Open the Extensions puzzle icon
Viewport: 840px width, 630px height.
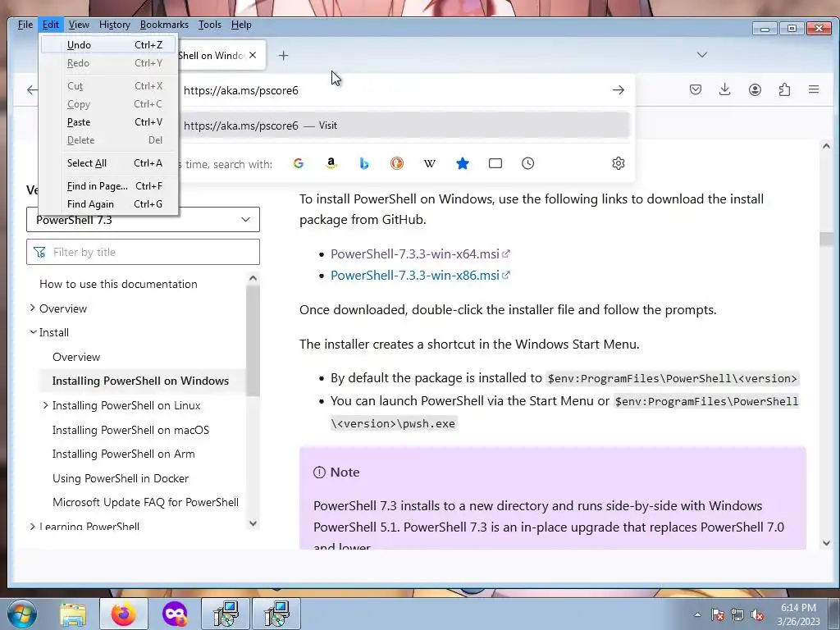[784, 89]
